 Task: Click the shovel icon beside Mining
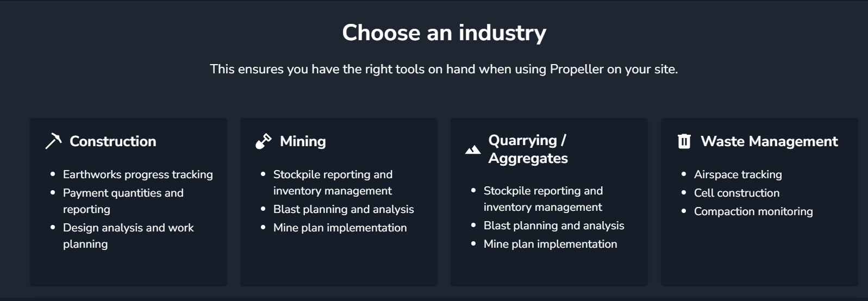point(264,141)
